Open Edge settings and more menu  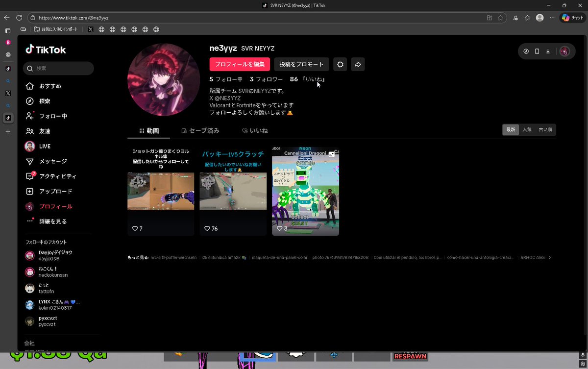552,18
